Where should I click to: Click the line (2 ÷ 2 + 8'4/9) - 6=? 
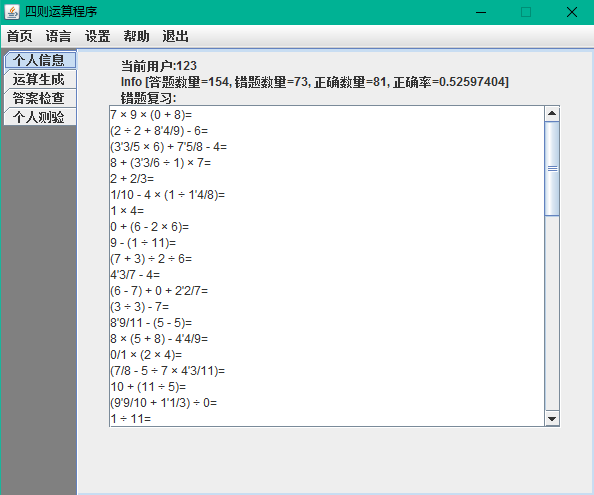tap(159, 131)
